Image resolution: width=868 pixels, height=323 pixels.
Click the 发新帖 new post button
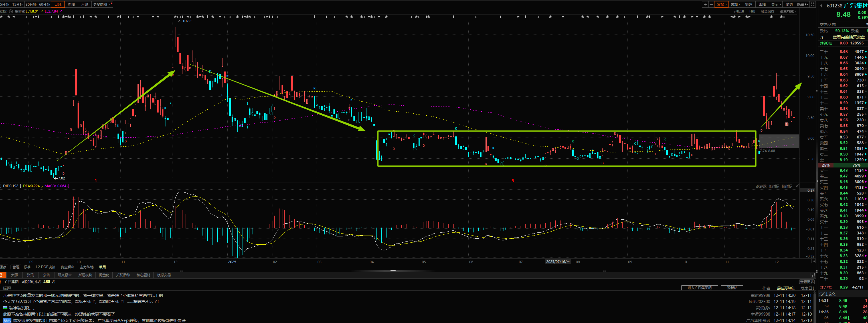pos(732,288)
